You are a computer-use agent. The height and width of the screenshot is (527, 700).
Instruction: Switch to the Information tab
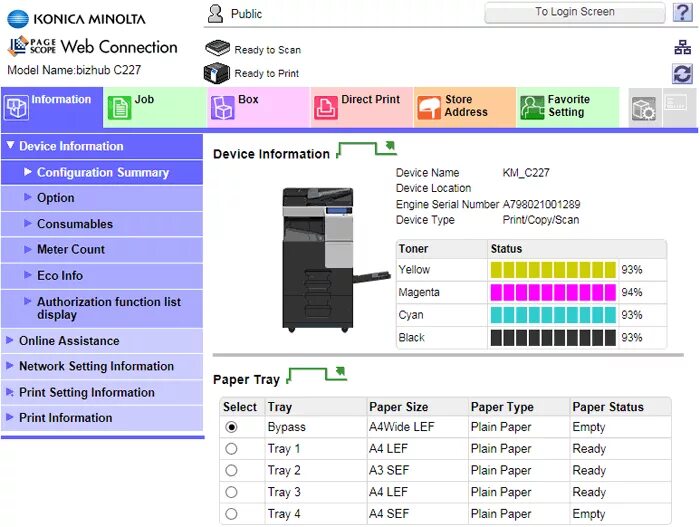coord(52,108)
